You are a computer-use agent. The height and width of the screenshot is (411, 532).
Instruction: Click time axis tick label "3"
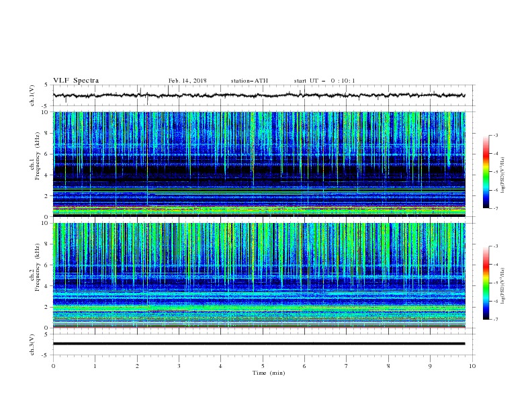(x=179, y=366)
